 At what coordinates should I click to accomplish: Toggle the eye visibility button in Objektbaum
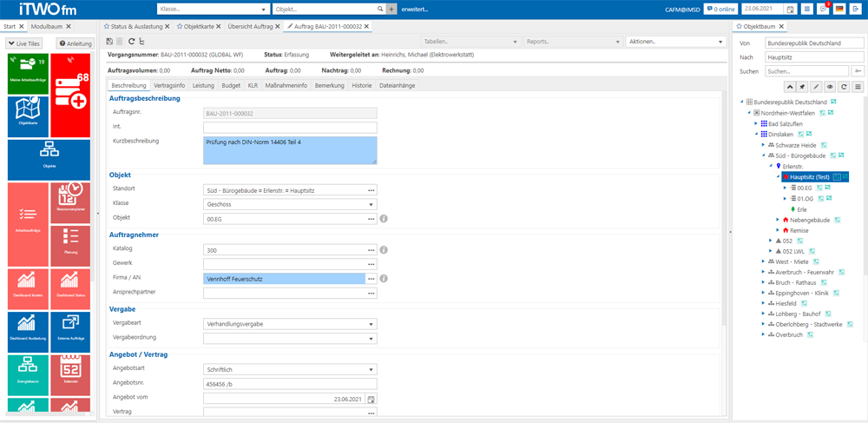830,87
